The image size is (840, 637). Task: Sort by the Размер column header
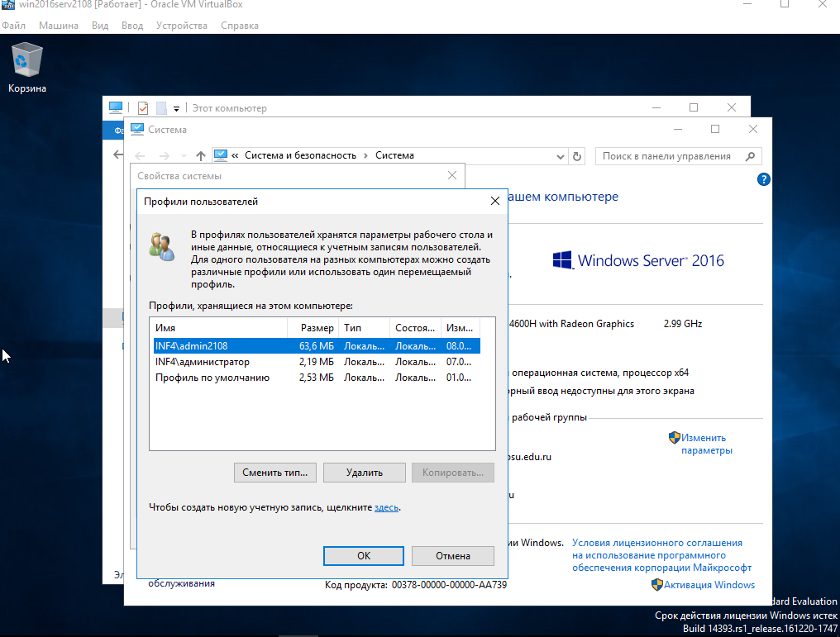coord(313,328)
